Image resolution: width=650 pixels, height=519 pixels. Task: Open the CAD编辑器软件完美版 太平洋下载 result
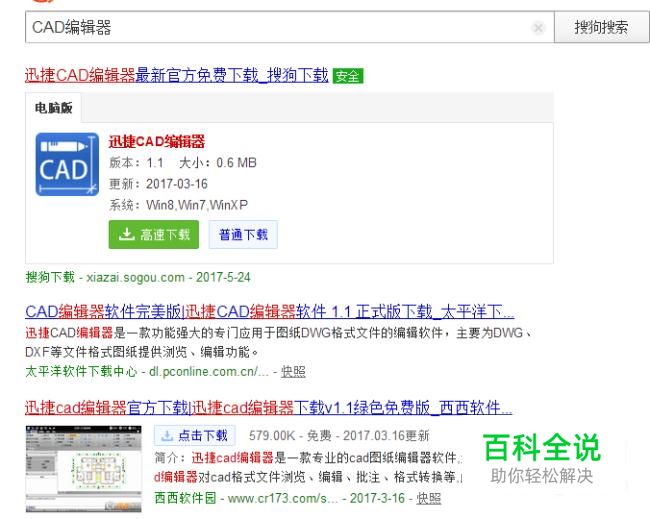(x=269, y=311)
